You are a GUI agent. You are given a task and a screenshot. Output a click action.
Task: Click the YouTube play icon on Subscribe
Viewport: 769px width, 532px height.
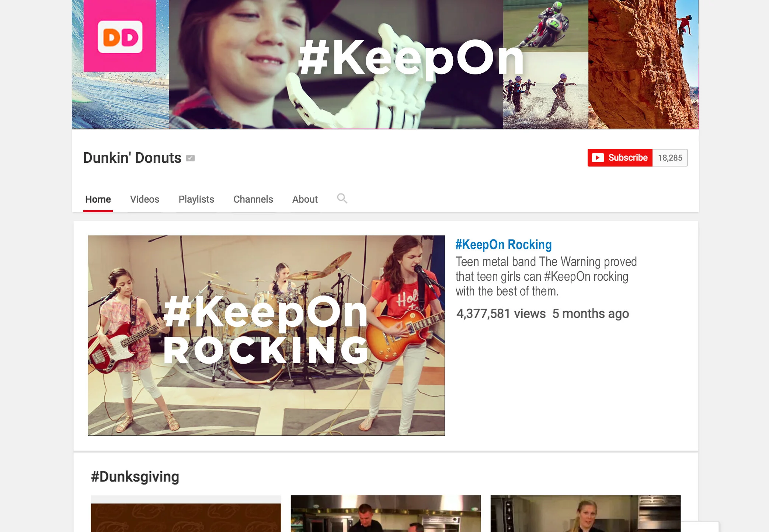coord(598,158)
